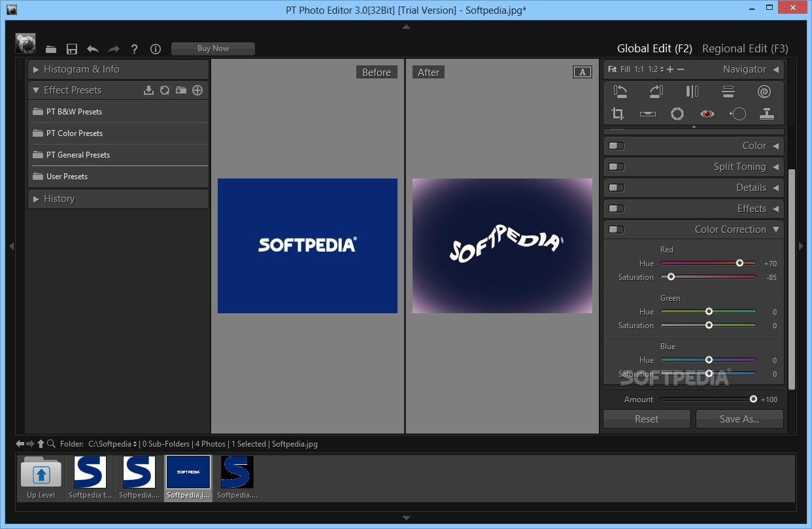Select the circle spot removal tool
The width and height of the screenshot is (812, 529).
tap(737, 114)
